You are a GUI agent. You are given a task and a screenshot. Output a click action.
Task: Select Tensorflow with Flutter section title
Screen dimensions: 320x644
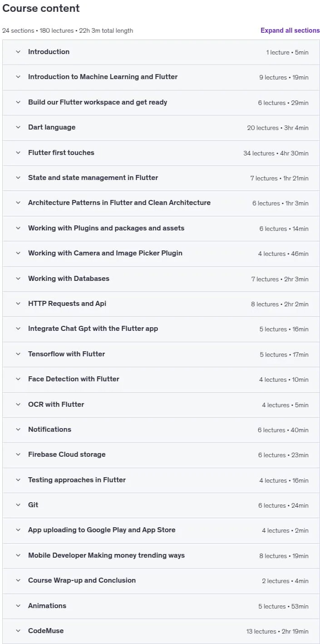pyautogui.click(x=66, y=354)
